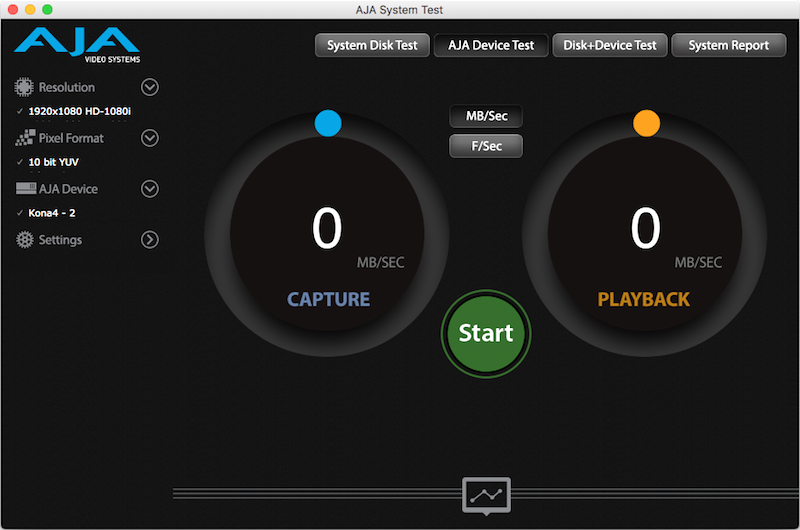Click the Resolution chip icon
Screen dimensions: 800x530
[24, 87]
